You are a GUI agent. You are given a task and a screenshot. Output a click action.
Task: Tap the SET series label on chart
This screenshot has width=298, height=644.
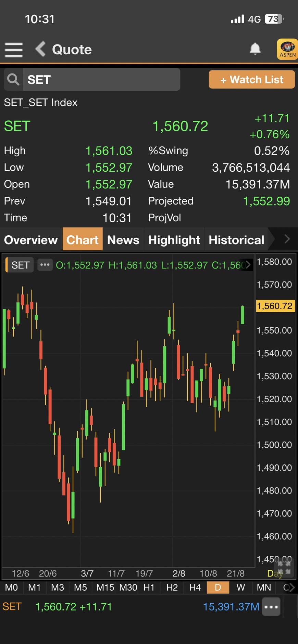pyautogui.click(x=20, y=265)
